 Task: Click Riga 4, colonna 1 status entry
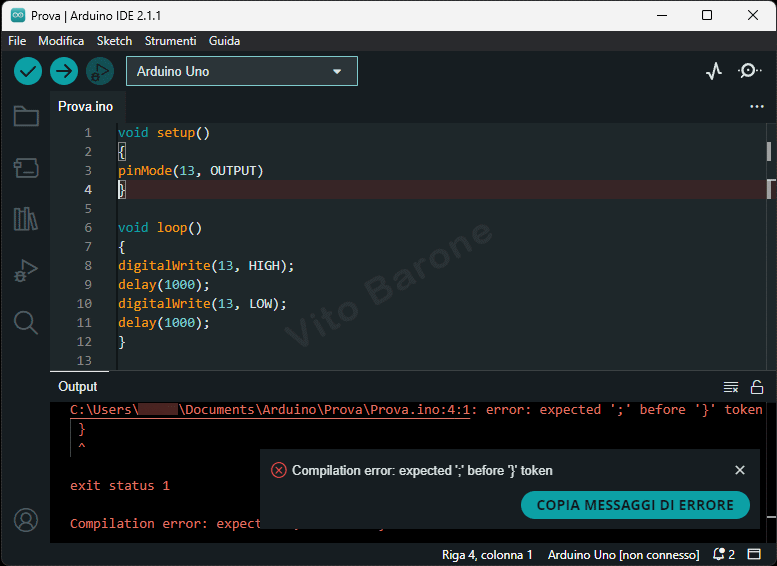coord(487,555)
